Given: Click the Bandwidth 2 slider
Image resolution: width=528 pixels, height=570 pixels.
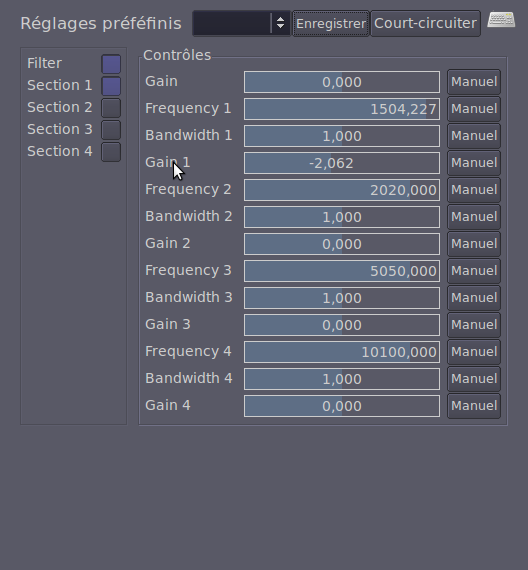Looking at the screenshot, I should point(342,217).
